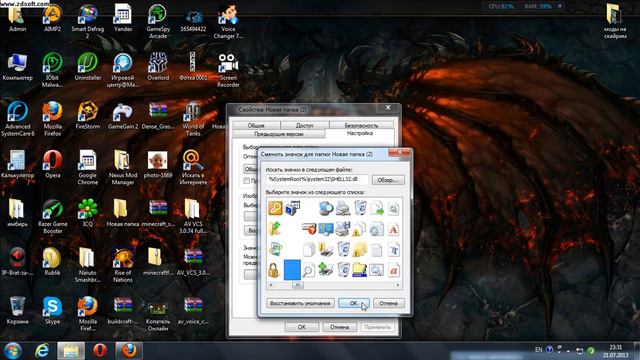Viewport: 640px width, 360px height.
Task: Pick the drive with red question mark icon
Action: pos(309,229)
